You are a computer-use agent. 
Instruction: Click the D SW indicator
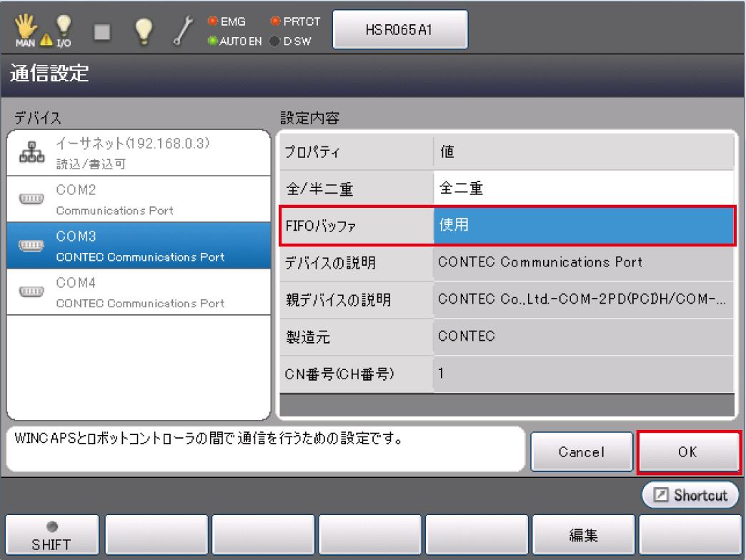click(291, 41)
